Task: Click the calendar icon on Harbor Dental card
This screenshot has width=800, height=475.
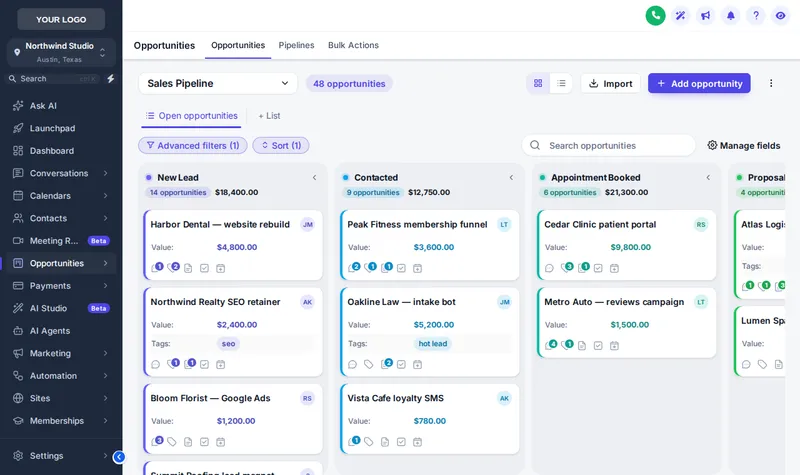Action: pyautogui.click(x=220, y=268)
